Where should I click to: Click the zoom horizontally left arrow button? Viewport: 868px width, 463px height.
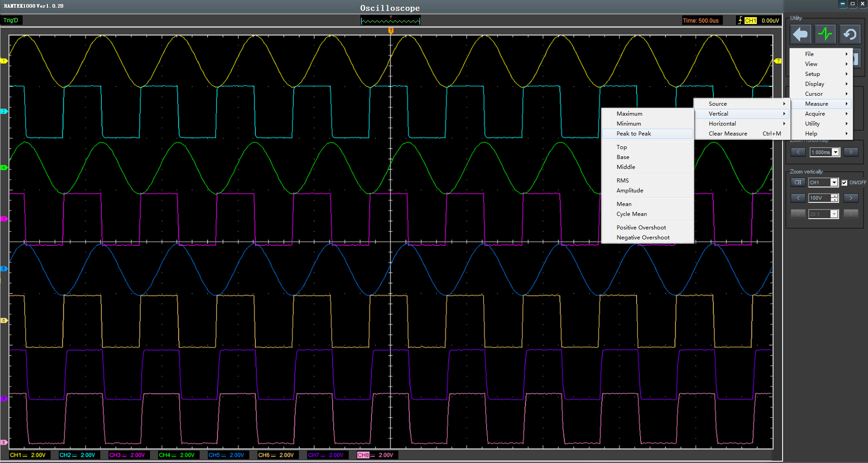click(798, 152)
